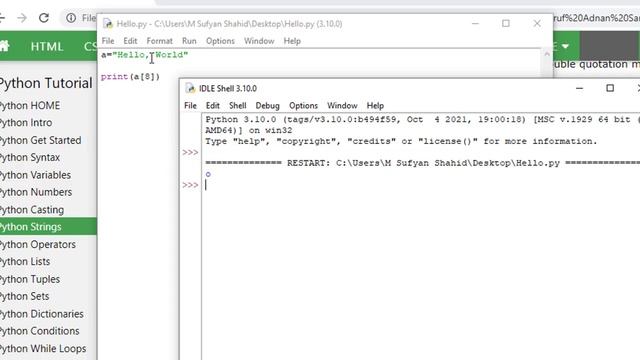Open Python Numbers in sidebar

[x=36, y=192]
